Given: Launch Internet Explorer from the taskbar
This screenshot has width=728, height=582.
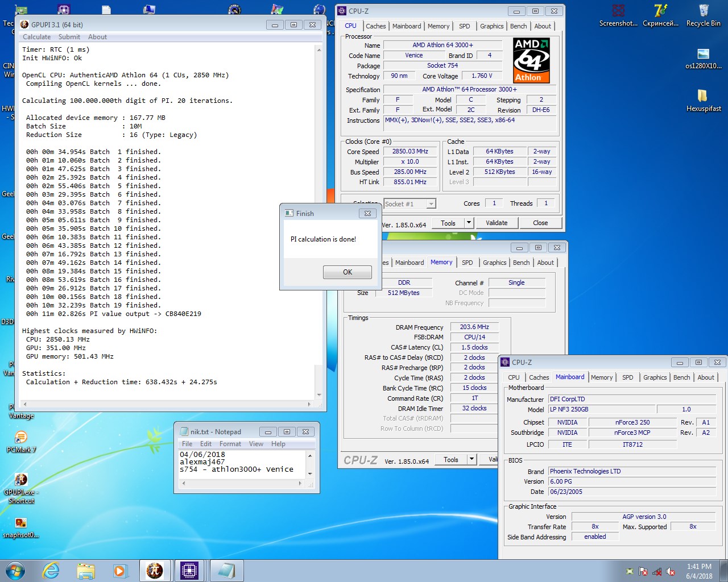Looking at the screenshot, I should pos(51,570).
